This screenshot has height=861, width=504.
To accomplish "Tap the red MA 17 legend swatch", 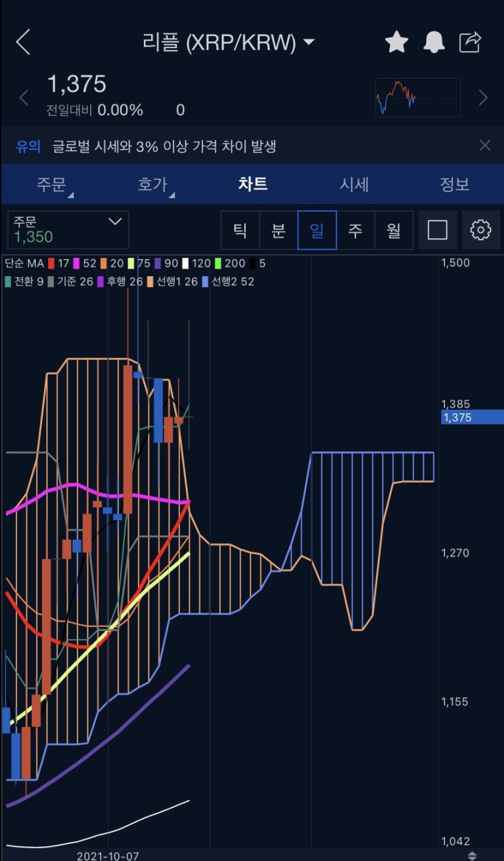I will (x=51, y=263).
